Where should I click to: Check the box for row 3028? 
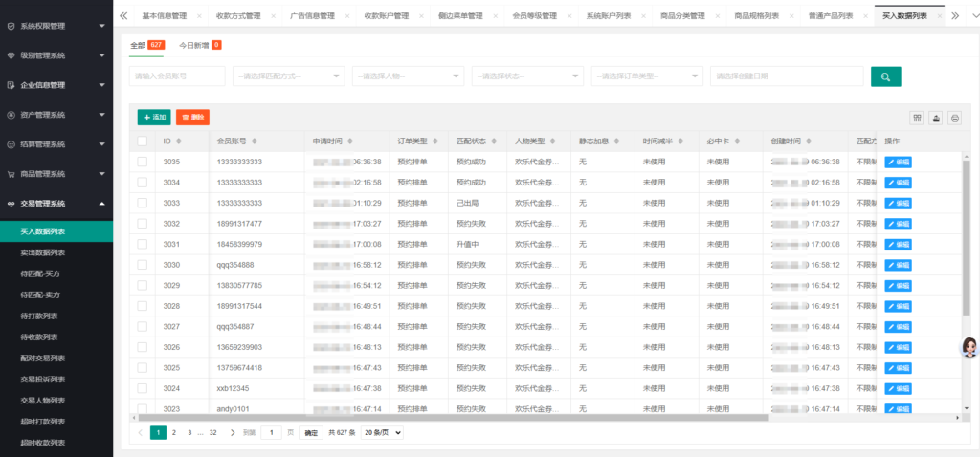pos(143,306)
